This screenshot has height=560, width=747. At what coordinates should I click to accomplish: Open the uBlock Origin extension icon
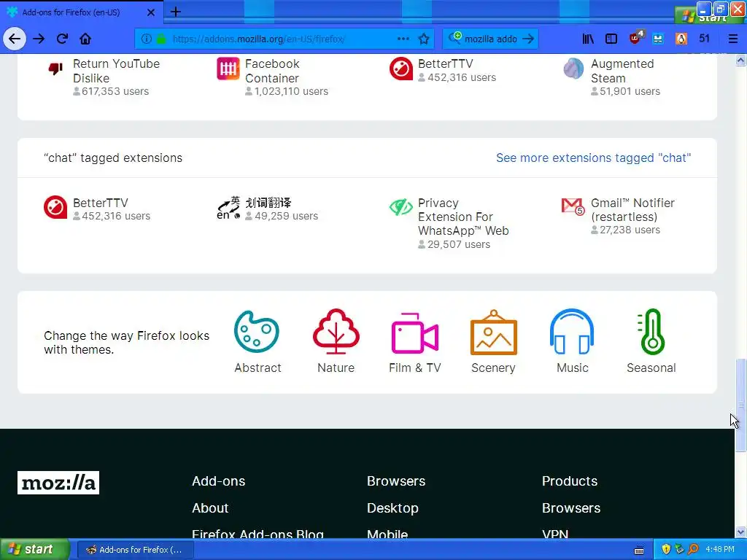click(636, 38)
